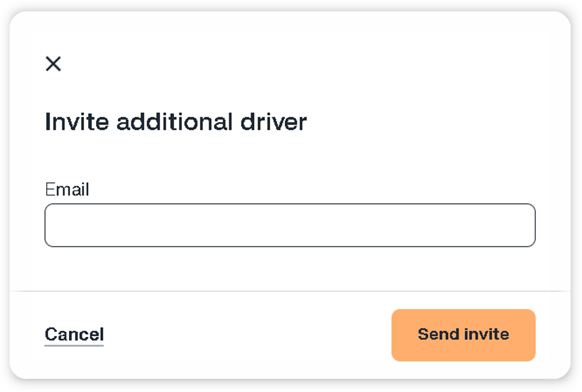
Task: Dismiss the Invite additional driver popup via X
Action: coord(54,64)
